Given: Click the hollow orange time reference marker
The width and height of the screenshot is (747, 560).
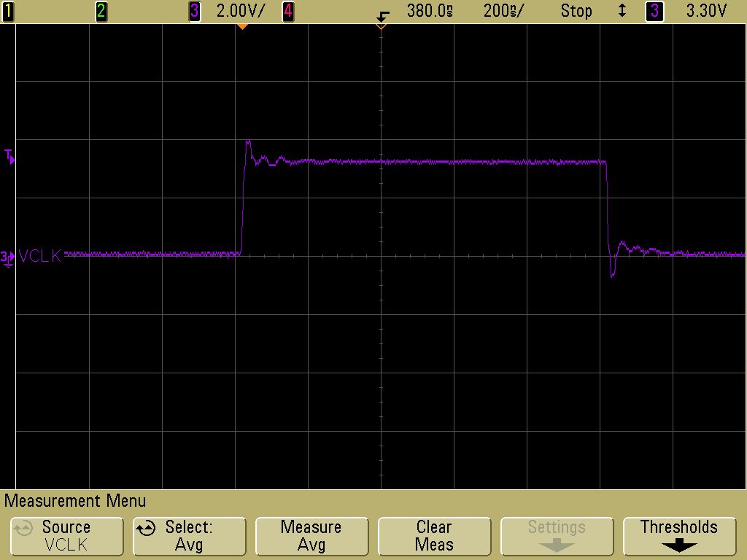Looking at the screenshot, I should [x=381, y=27].
